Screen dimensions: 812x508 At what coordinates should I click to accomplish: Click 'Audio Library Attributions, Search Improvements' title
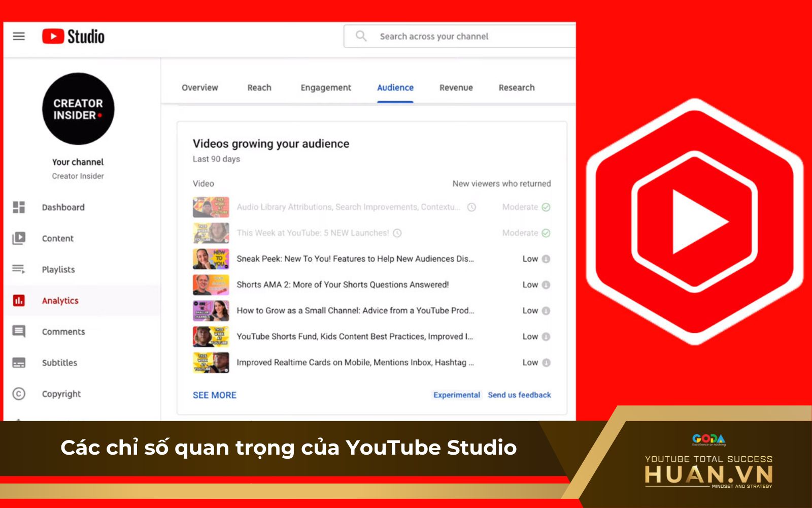click(x=349, y=207)
